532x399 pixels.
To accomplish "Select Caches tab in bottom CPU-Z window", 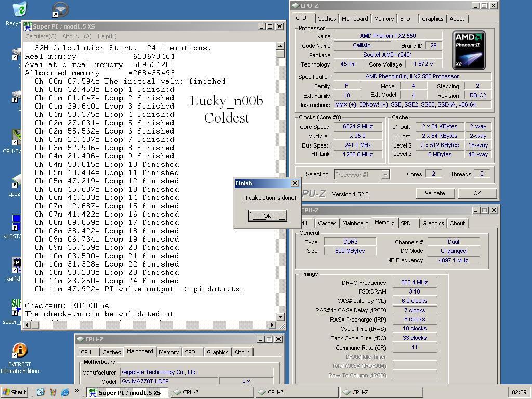I will [111, 352].
